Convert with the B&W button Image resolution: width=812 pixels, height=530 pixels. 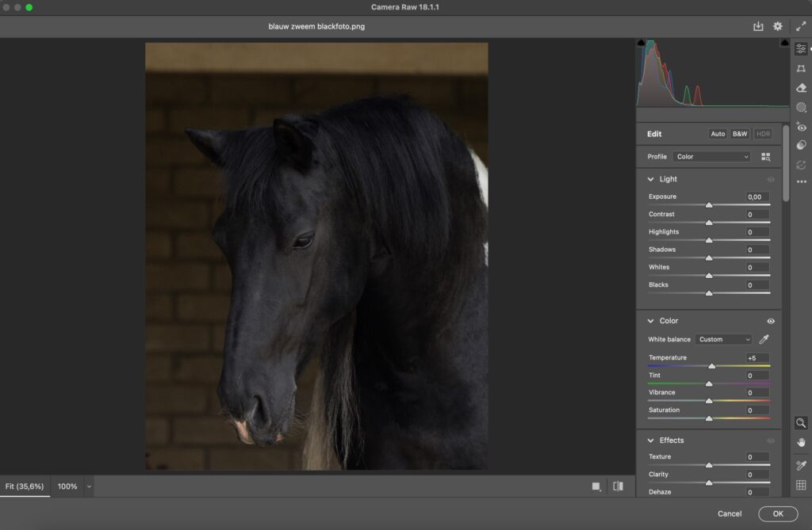740,134
